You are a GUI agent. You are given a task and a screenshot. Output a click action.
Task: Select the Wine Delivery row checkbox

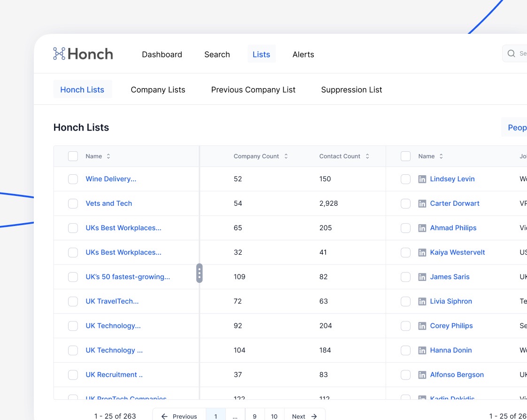tap(73, 179)
